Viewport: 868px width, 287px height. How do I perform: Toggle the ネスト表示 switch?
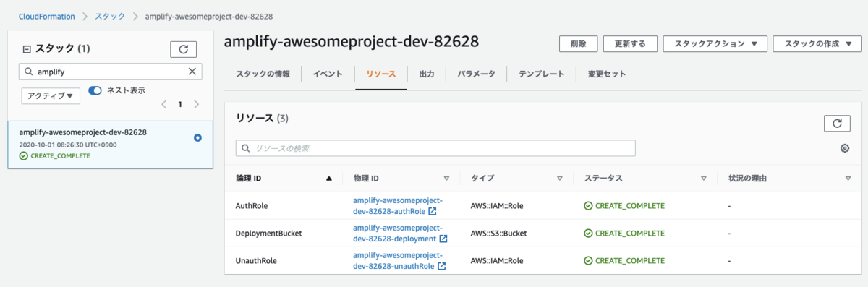[95, 90]
